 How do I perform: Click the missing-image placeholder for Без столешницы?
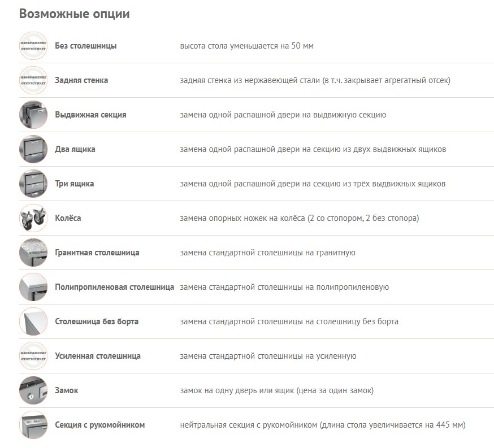tap(33, 46)
